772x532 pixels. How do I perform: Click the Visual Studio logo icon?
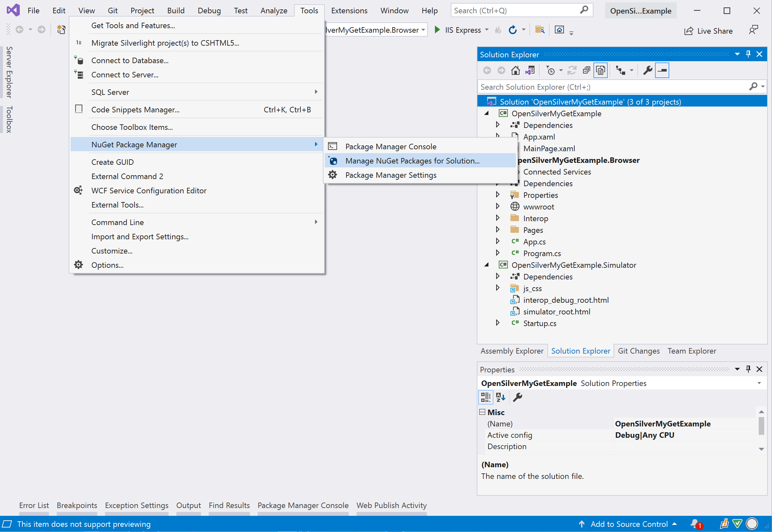pos(13,10)
